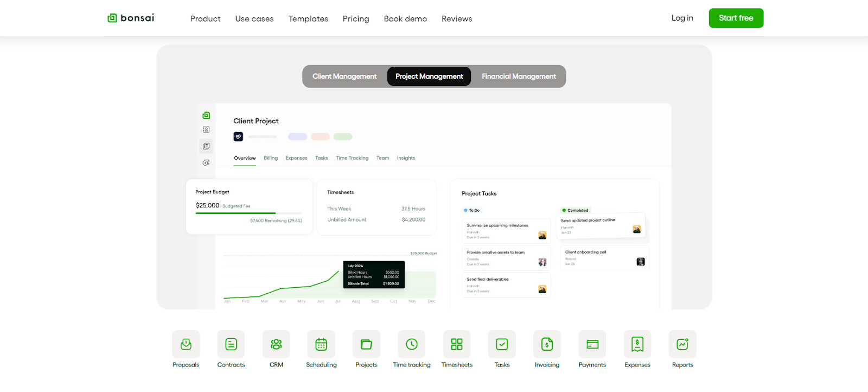Viewport: 868px width, 392px height.
Task: Select the Summarize upcoming milestones task card
Action: [507, 231]
